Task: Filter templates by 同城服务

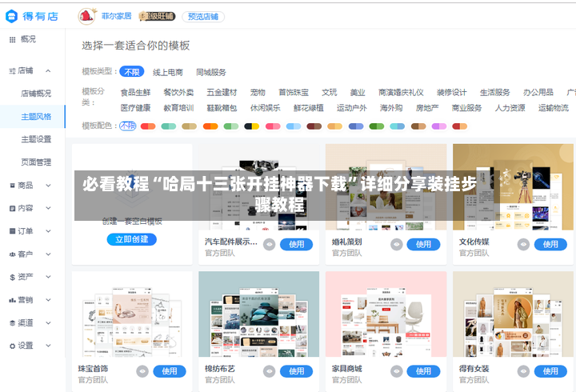Action: (x=211, y=72)
